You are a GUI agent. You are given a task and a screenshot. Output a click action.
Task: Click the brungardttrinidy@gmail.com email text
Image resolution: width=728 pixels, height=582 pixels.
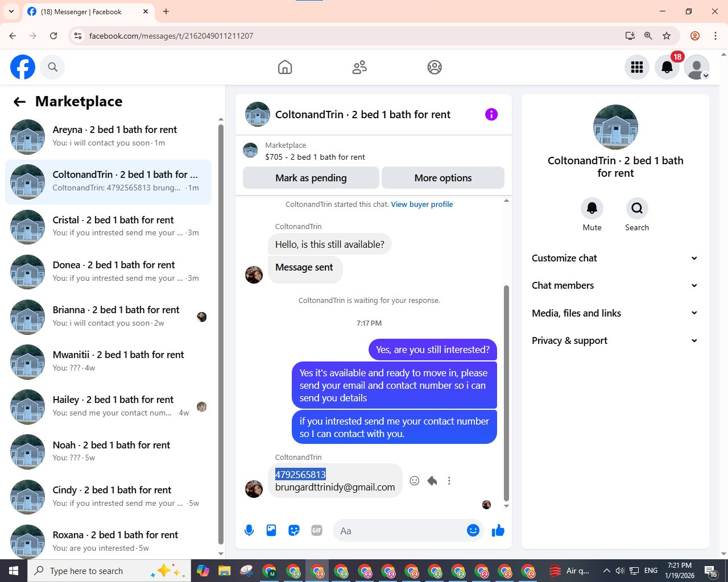pos(335,487)
